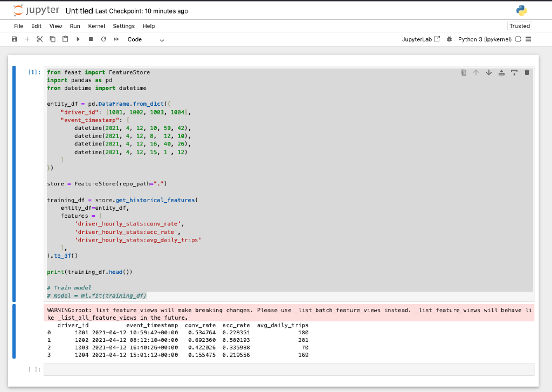Click the kernel status circle indicator
This screenshot has width=552, height=392.
tap(518, 39)
